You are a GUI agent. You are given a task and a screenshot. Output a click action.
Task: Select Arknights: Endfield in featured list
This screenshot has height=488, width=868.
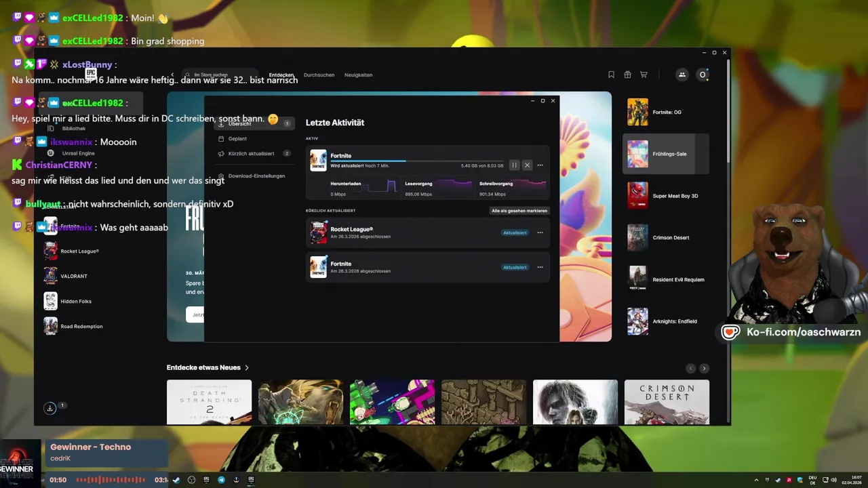coord(665,321)
